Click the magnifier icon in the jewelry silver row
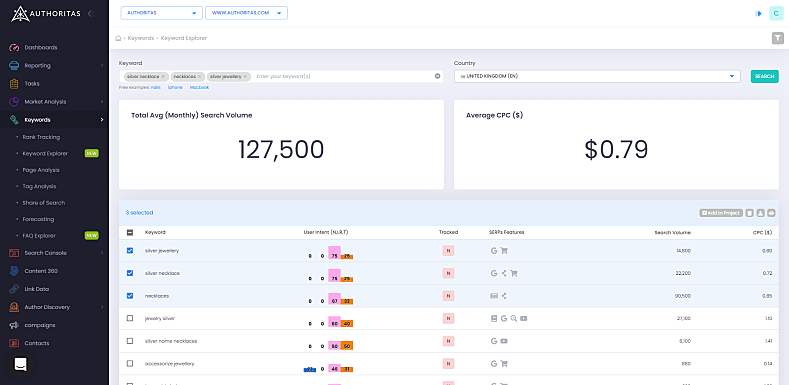The width and height of the screenshot is (789, 385). (x=513, y=319)
